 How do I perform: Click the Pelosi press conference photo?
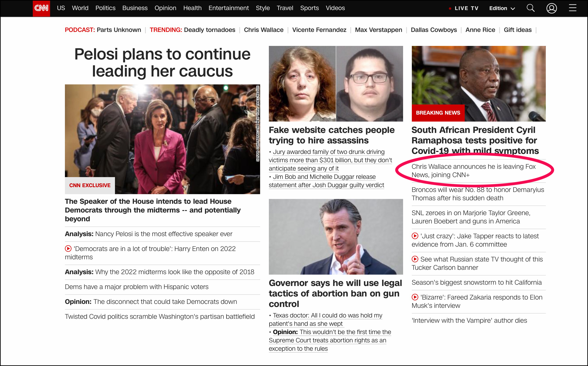162,139
